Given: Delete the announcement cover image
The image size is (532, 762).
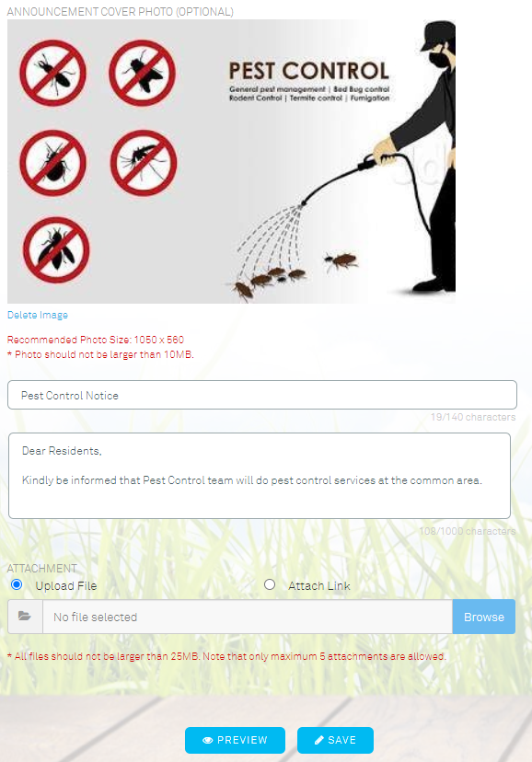Looking at the screenshot, I should [x=38, y=315].
